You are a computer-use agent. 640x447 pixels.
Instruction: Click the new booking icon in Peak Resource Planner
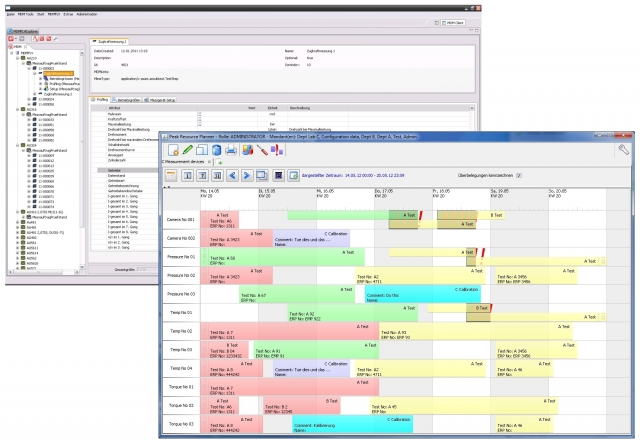[173, 150]
